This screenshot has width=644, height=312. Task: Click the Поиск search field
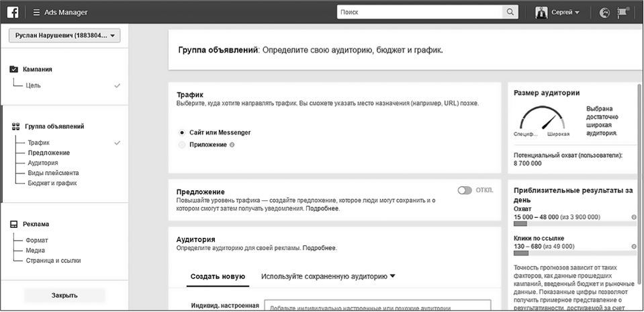coord(420,12)
